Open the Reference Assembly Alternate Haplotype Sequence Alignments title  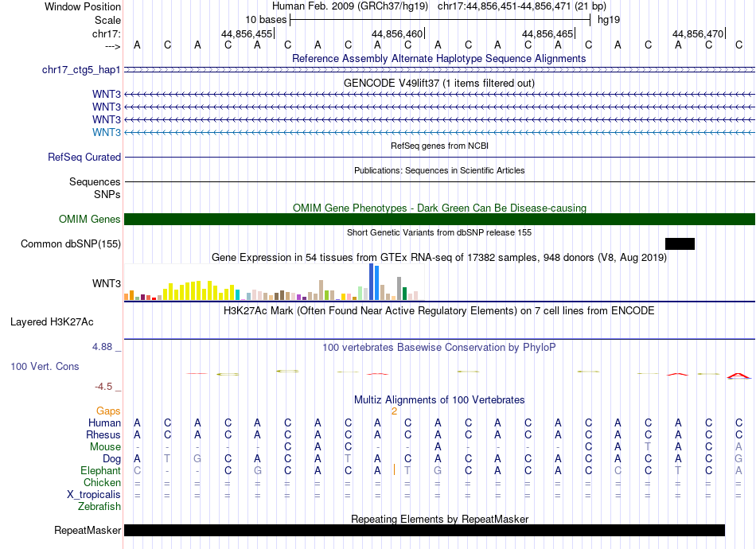click(438, 58)
